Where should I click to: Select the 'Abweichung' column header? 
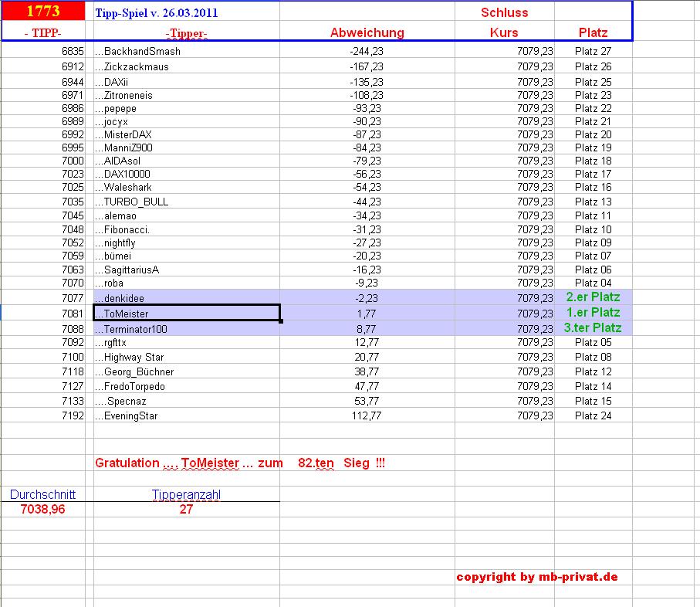pos(367,32)
